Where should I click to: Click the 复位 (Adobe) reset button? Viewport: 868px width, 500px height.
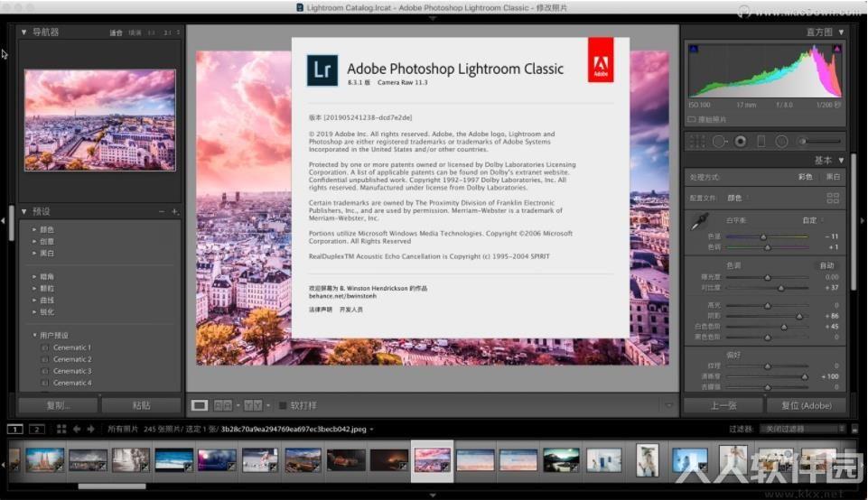pyautogui.click(x=806, y=405)
